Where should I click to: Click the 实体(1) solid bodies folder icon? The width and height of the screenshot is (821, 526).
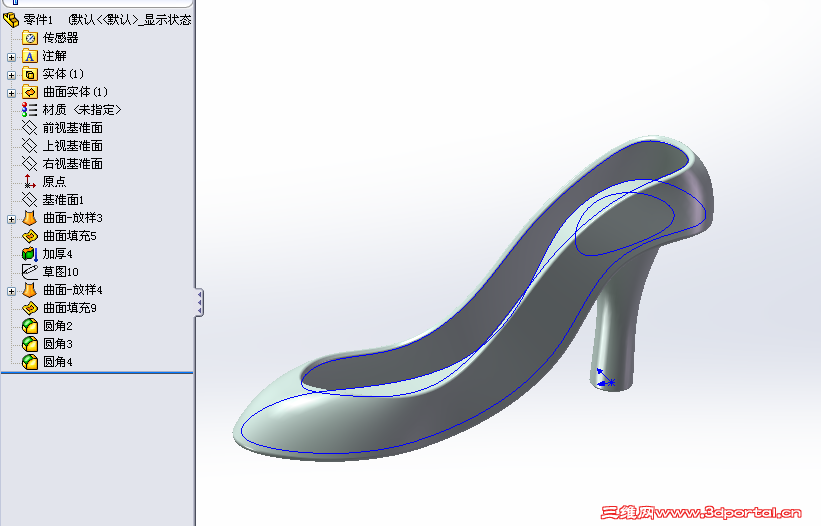[30, 74]
